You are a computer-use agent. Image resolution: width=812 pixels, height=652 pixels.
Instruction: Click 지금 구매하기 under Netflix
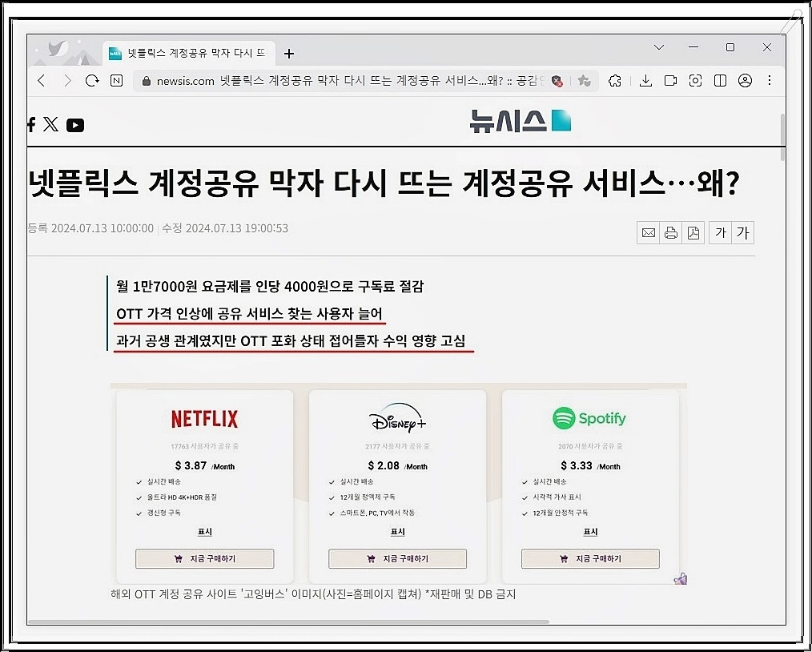204,559
